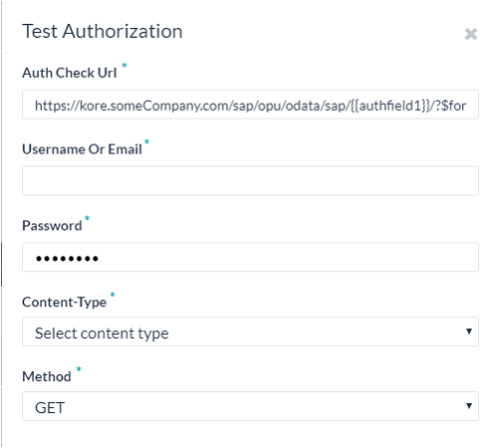Select the Password field

(250, 257)
